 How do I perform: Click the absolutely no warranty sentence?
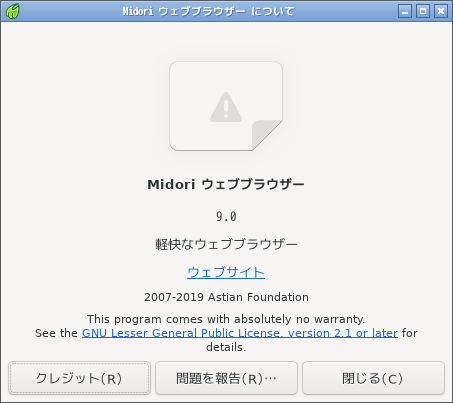click(226, 319)
